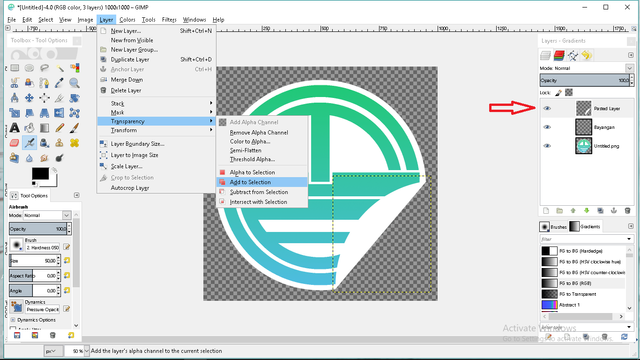Select the Alignment tool
The image size is (640, 360).
pyautogui.click(x=44, y=98)
